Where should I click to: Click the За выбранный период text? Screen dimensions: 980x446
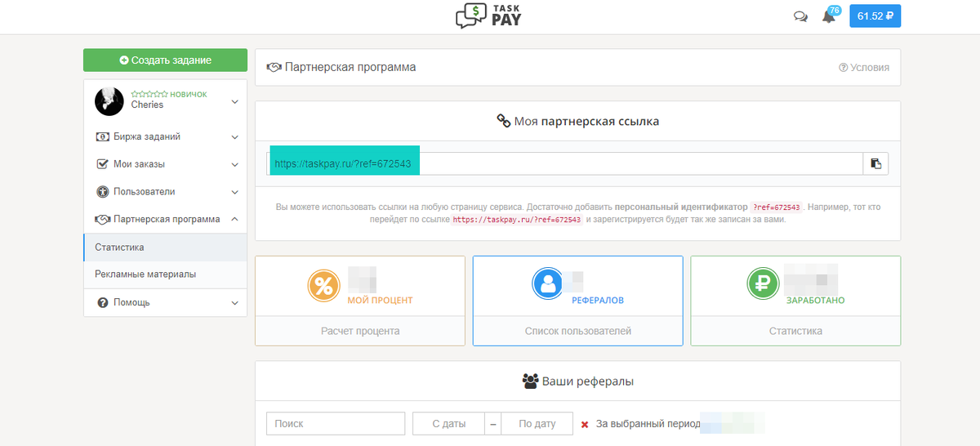coord(648,424)
